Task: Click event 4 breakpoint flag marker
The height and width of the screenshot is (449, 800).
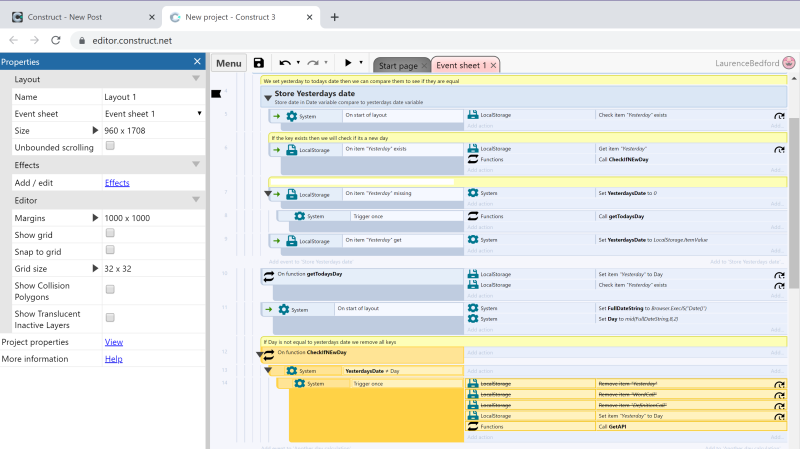Action: [x=216, y=93]
